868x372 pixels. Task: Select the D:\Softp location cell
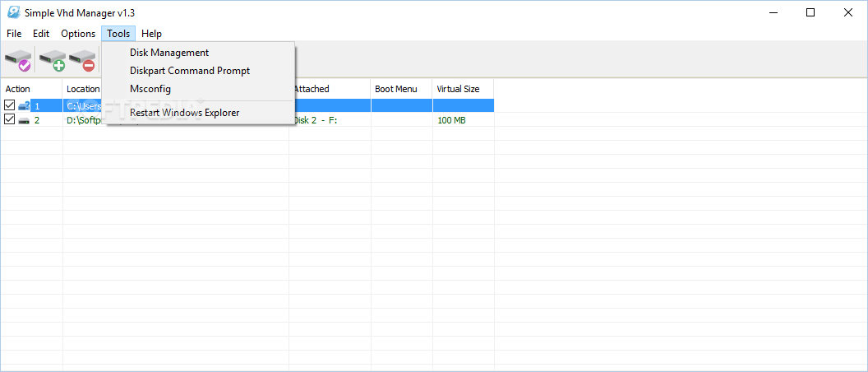tap(84, 120)
